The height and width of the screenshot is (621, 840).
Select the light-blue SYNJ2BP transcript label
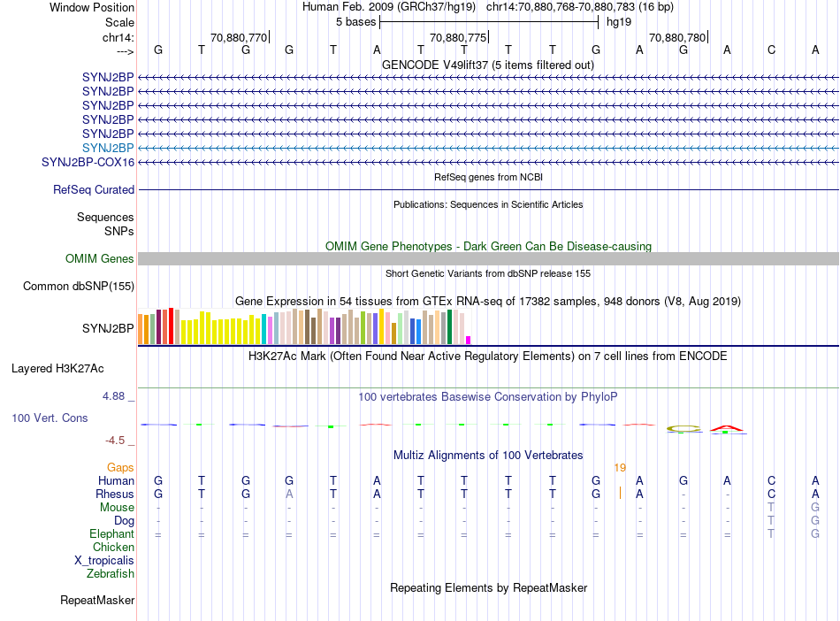[108, 148]
